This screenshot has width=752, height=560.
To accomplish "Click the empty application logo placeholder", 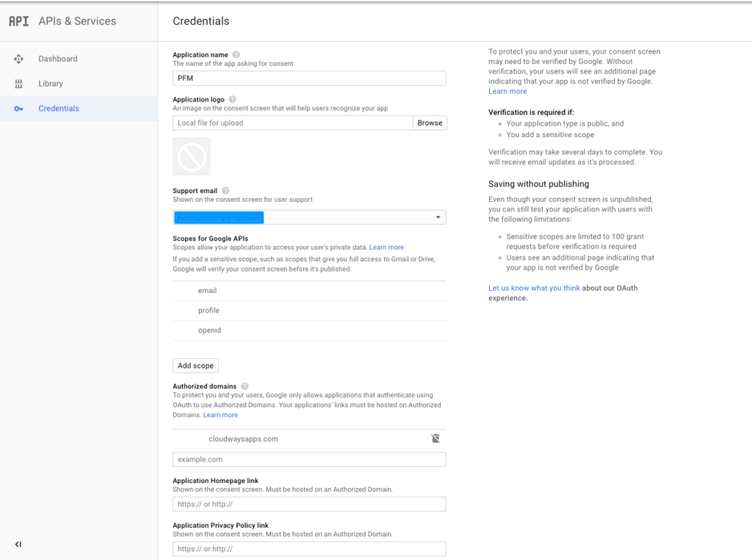I will pyautogui.click(x=192, y=156).
